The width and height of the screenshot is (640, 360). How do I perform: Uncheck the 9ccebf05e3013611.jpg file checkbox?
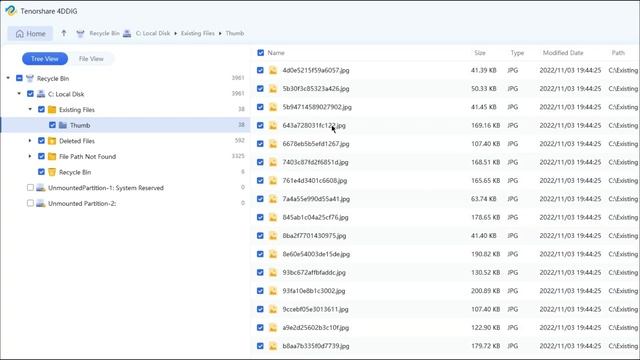click(x=260, y=309)
